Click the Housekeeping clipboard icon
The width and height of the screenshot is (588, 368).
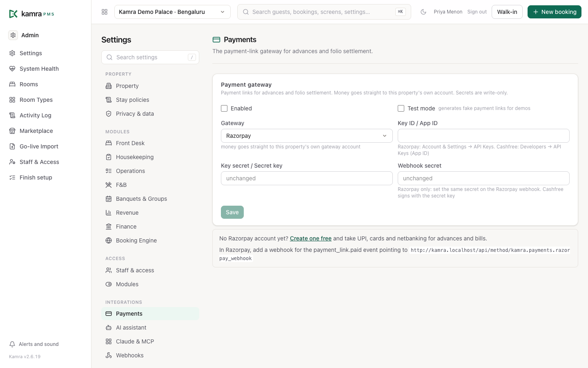click(x=109, y=157)
